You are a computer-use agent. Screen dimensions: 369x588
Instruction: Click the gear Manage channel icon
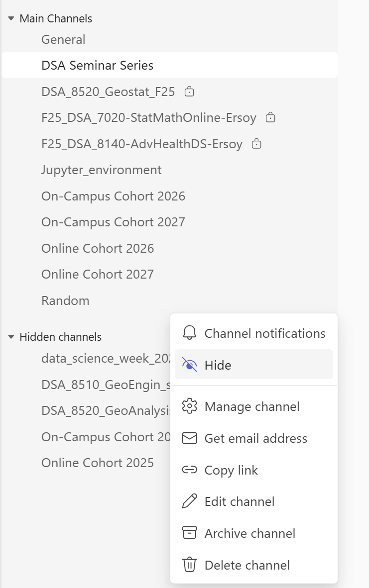coord(190,406)
